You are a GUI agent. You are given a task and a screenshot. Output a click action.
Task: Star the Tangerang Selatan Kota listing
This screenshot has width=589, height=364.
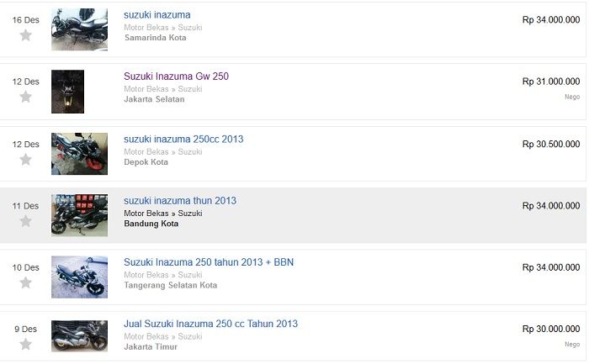click(25, 282)
